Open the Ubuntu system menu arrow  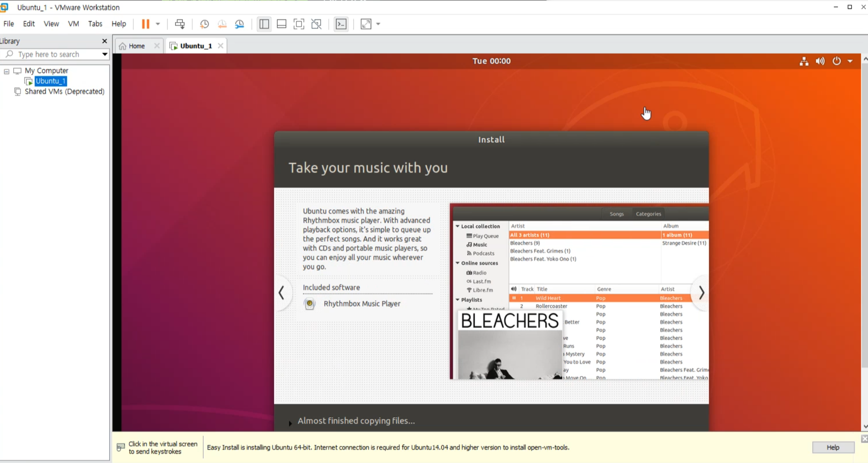pyautogui.click(x=850, y=61)
